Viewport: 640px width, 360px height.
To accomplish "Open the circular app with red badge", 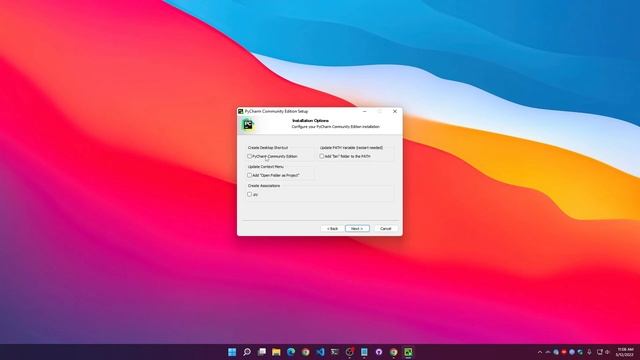I will [350, 352].
